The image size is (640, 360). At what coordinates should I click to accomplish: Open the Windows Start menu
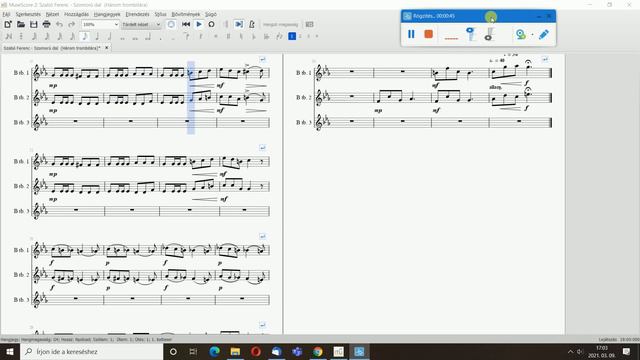coord(10,351)
